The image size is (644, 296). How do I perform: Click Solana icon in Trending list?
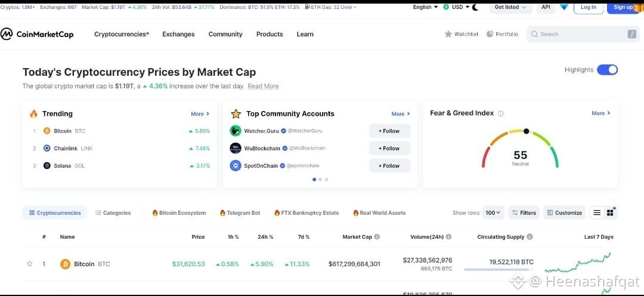[x=47, y=166]
